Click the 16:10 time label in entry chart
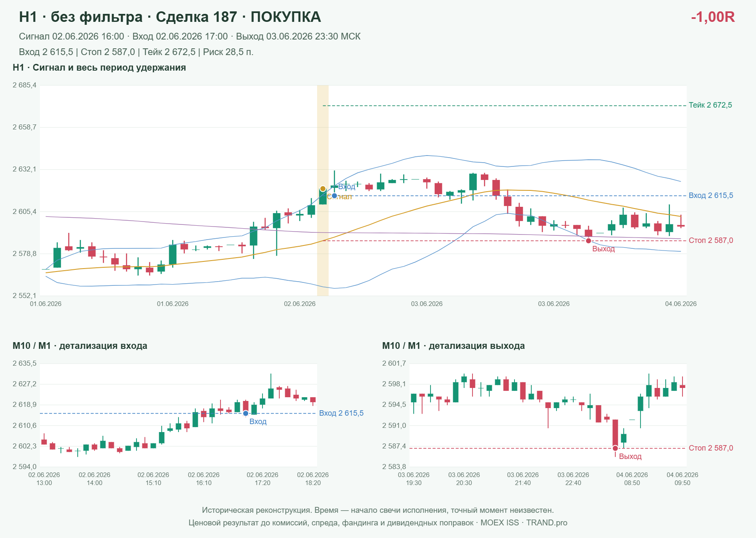 pos(204,483)
